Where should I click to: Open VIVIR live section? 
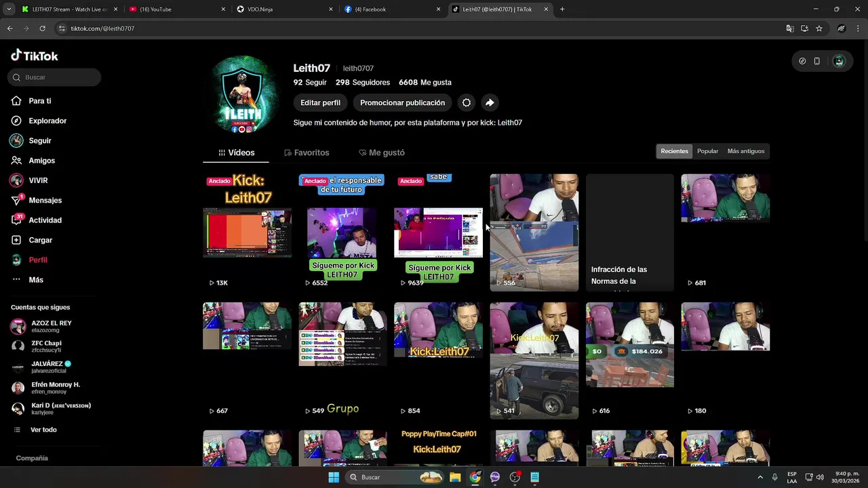38,180
